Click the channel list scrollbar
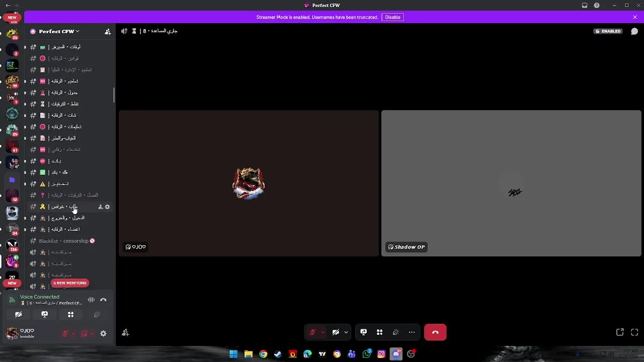Screen dimensions: 644x362 pyautogui.click(x=114, y=95)
